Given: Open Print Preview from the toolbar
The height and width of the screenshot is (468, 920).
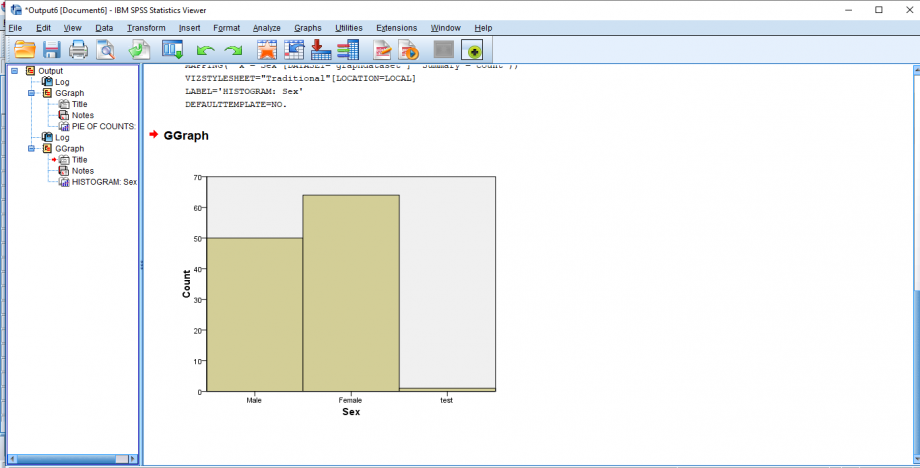Looking at the screenshot, I should tap(105, 49).
